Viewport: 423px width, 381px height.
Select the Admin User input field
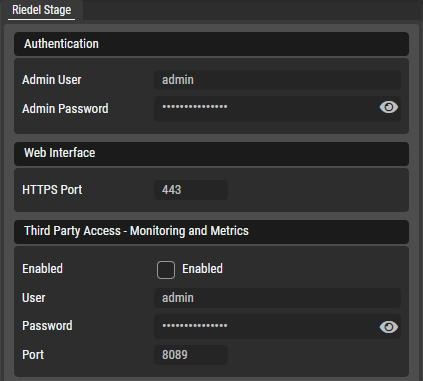tap(277, 80)
